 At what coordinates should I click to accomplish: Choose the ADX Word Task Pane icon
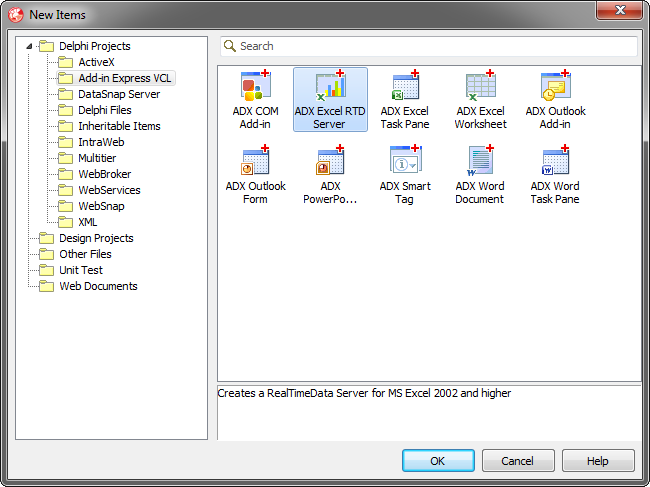tap(555, 160)
